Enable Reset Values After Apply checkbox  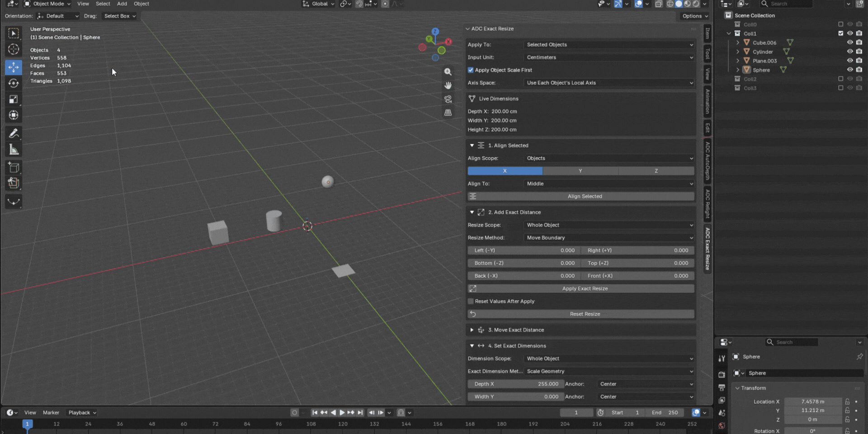pyautogui.click(x=471, y=301)
